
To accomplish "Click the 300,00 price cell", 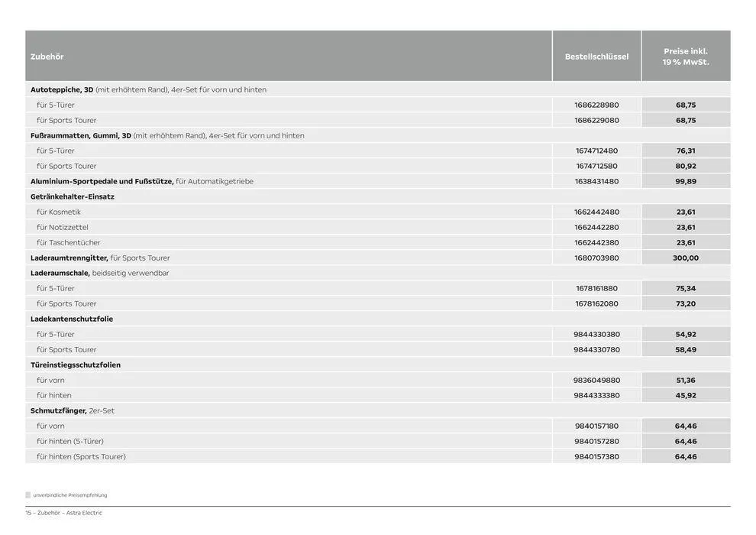I will click(685, 258).
